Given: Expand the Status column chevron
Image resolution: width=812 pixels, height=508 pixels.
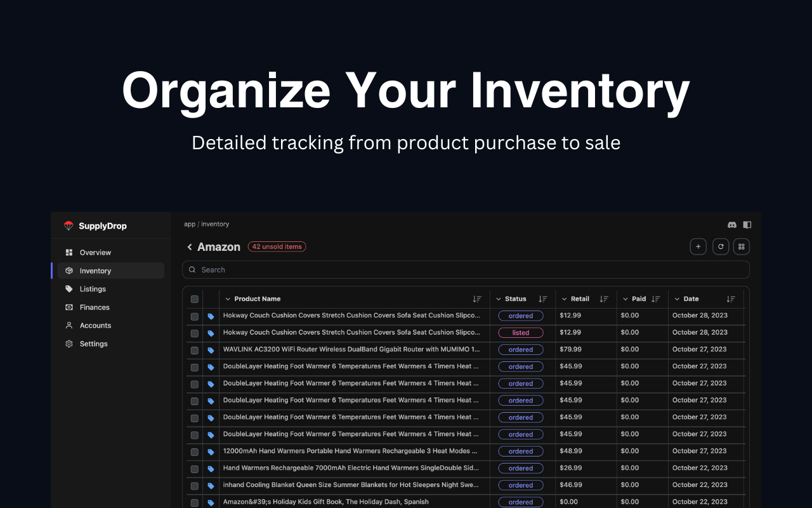Looking at the screenshot, I should tap(499, 299).
